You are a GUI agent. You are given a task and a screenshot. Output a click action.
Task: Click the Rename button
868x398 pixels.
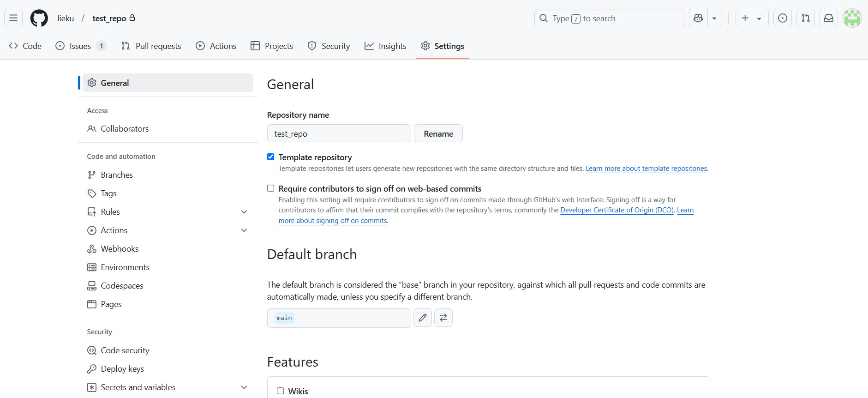click(438, 133)
